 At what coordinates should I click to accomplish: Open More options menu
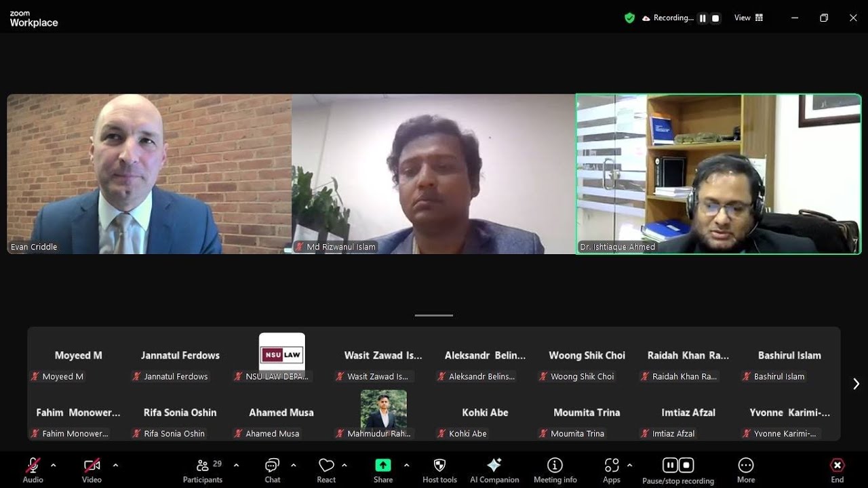(x=746, y=470)
